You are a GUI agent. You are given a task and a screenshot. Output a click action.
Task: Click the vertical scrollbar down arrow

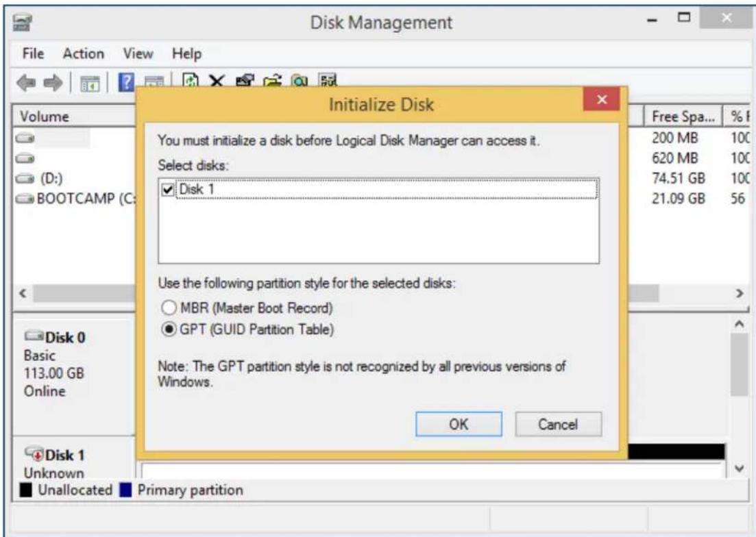click(x=739, y=468)
